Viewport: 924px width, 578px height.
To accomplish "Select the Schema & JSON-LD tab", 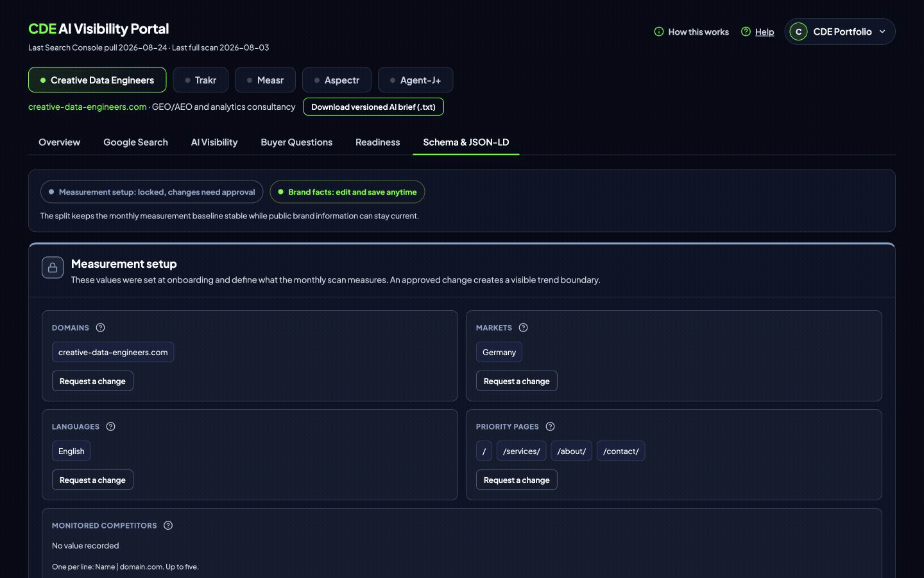I will 466,142.
